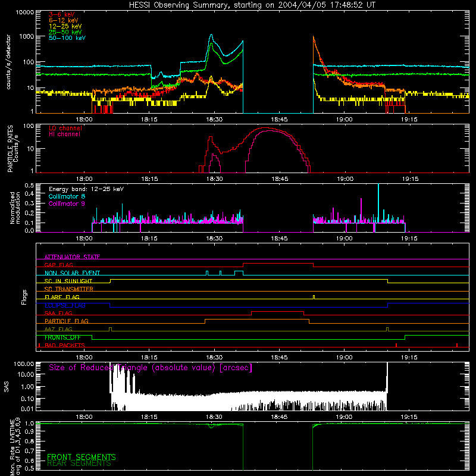Click the raised GAP FLAG step segment
This screenshot has width=476, height=476.
tap(278, 263)
